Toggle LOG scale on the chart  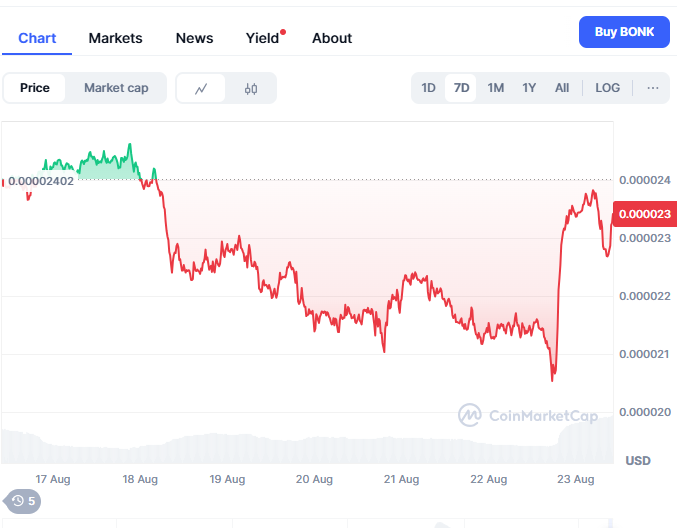point(608,88)
